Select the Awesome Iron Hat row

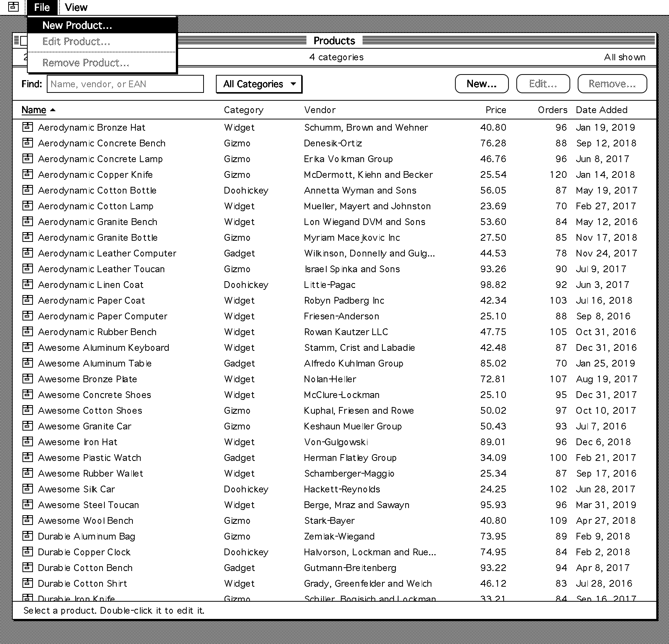click(x=334, y=442)
